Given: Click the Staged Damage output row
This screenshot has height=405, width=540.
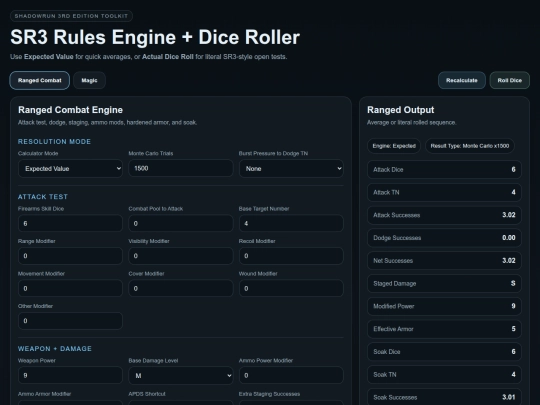Looking at the screenshot, I should coord(444,283).
